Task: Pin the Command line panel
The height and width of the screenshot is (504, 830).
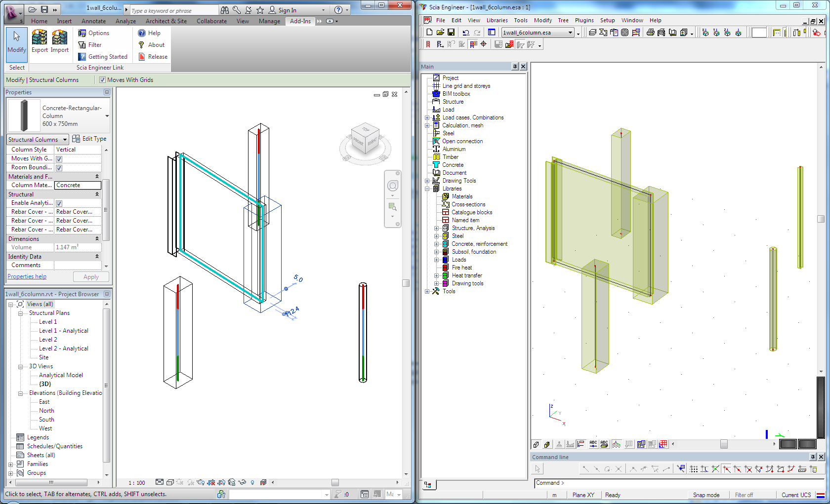Action: click(x=813, y=457)
